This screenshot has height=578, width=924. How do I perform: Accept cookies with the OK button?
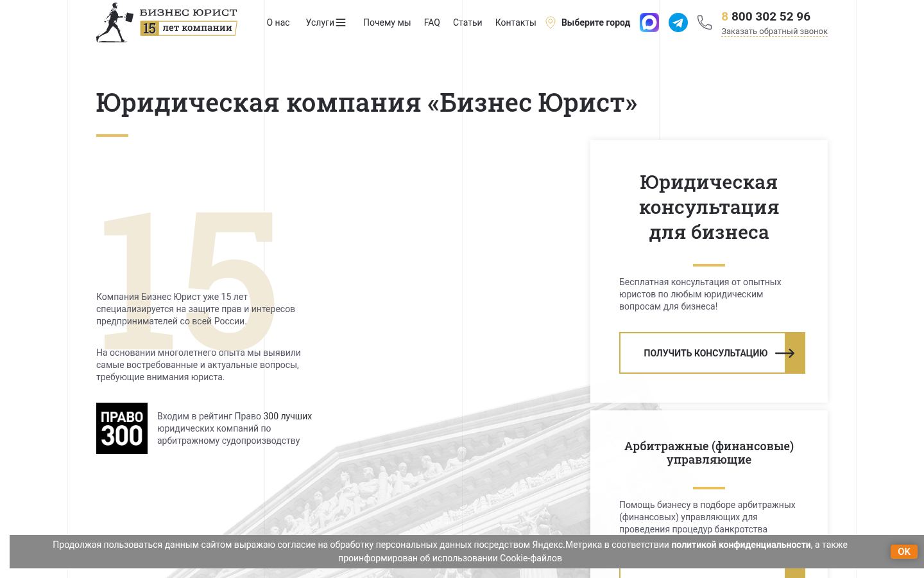click(903, 551)
